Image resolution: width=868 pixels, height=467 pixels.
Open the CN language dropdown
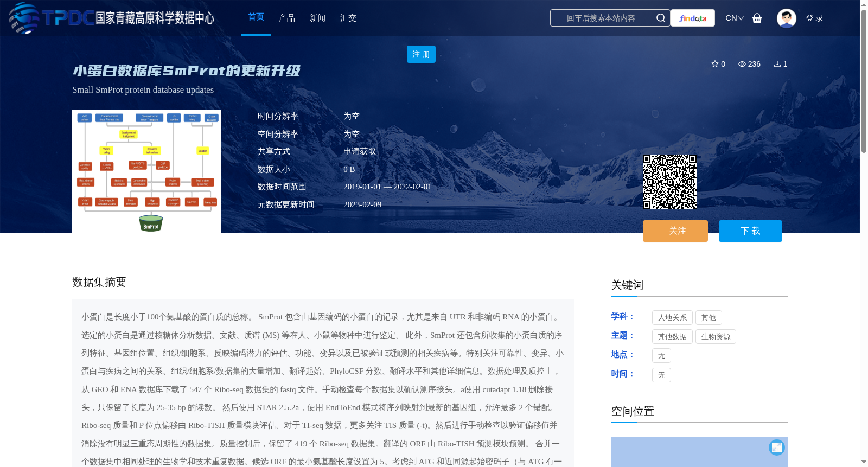(x=734, y=18)
